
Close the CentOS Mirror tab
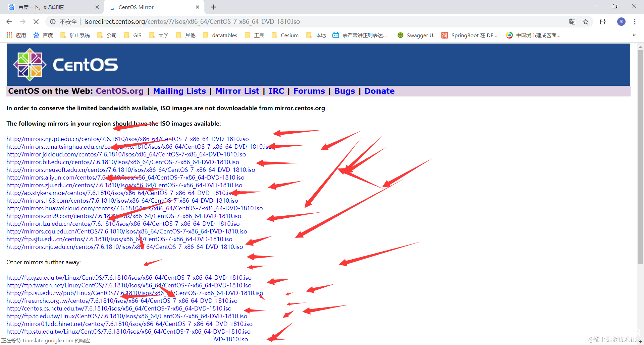click(x=197, y=7)
